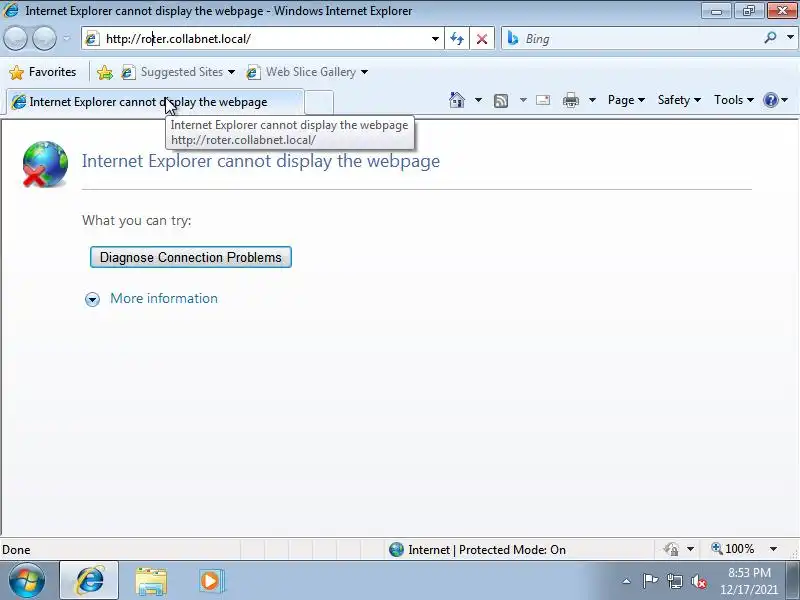Expand the zoom level dropdown arrow

point(773,549)
